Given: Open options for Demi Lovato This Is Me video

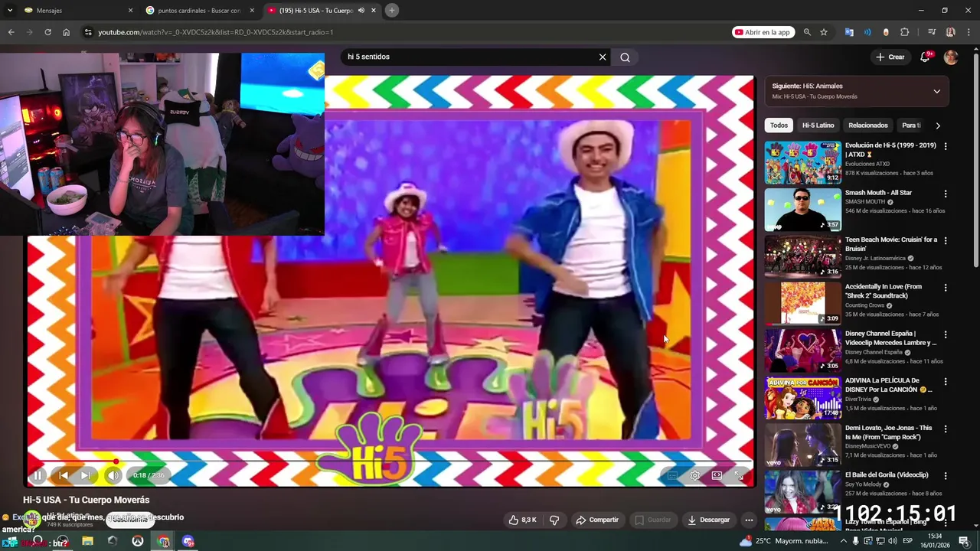Looking at the screenshot, I should tap(946, 429).
